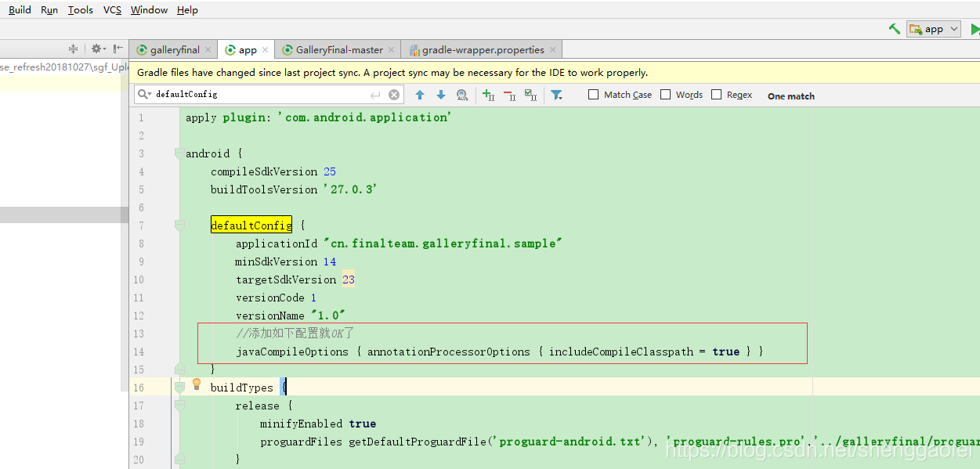Screen dimensions: 980x469
Task: Close the GalleryFinal-master tab
Action: [x=392, y=49]
